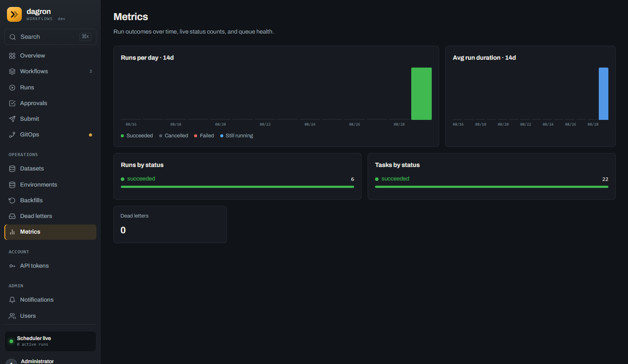The image size is (628, 364).
Task: Click the dagron app name
Action: 39,12
